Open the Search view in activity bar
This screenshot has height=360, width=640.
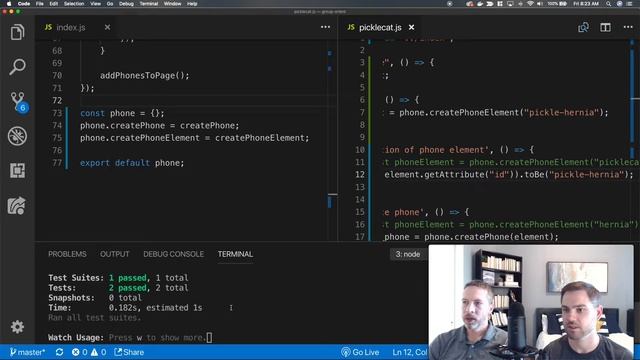click(17, 67)
